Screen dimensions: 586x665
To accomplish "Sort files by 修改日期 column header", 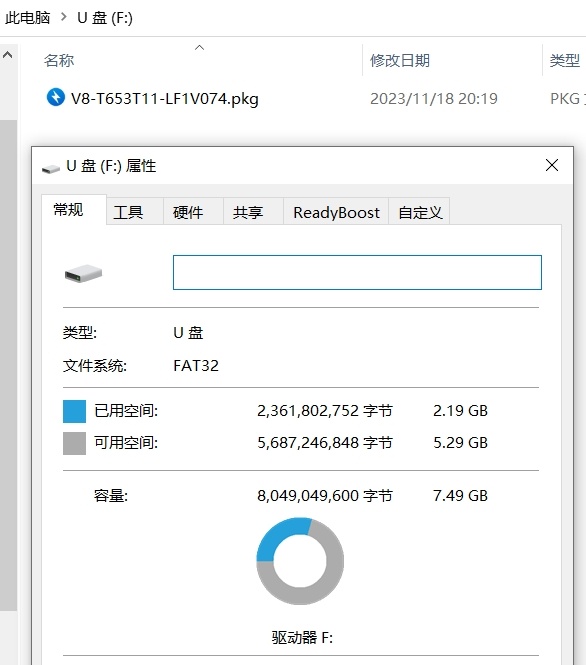I will point(399,60).
